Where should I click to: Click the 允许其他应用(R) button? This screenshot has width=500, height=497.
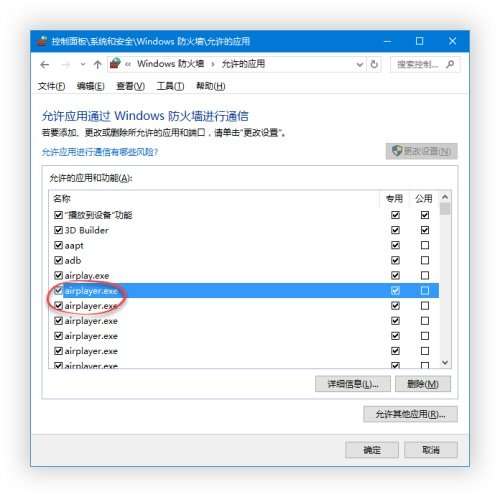(410, 414)
